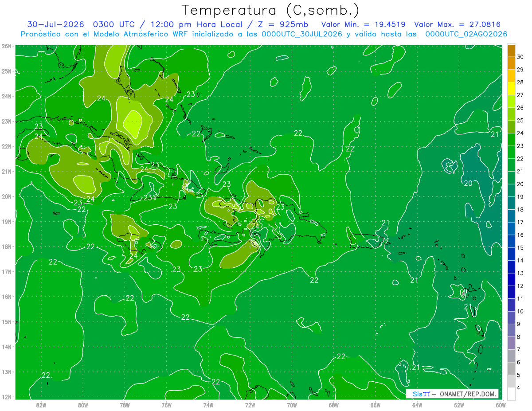Click the teal swatch between 18 and 19
Screen dimensions: 532x411
point(511,203)
